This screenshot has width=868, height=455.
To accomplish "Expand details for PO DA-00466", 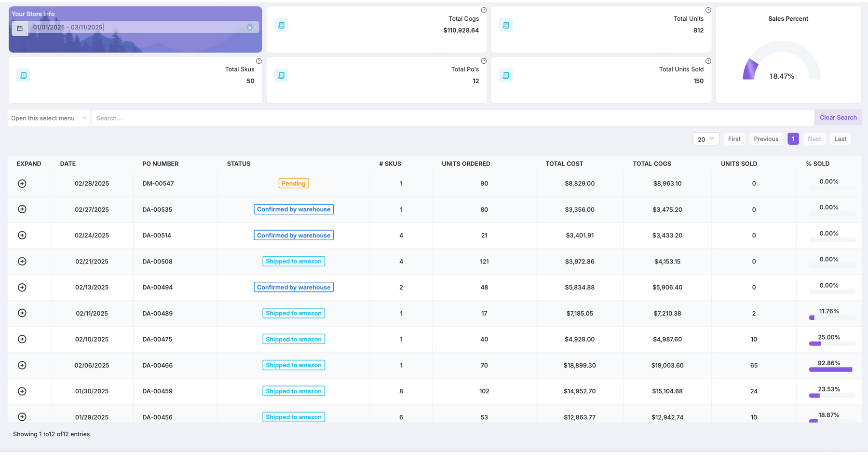I will (22, 365).
